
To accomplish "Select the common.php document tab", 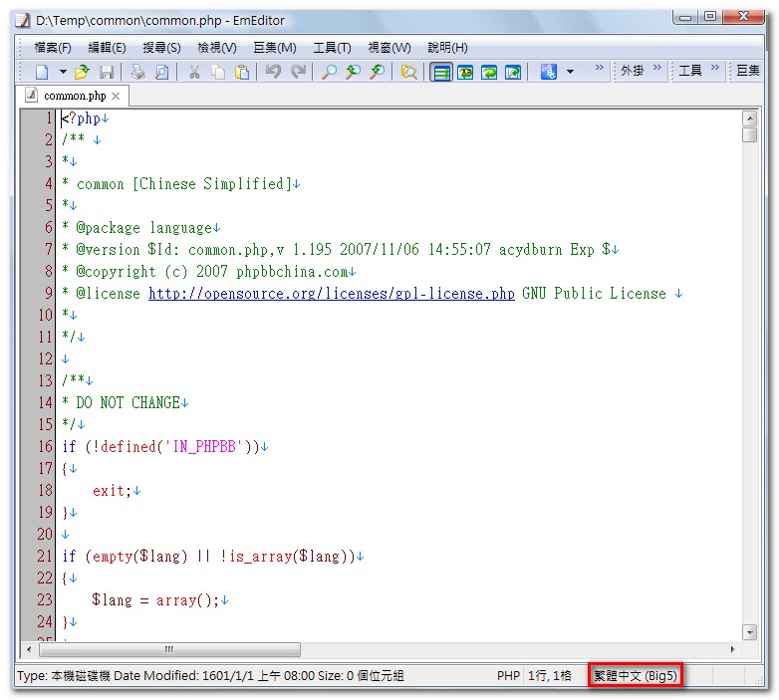I will [x=75, y=96].
